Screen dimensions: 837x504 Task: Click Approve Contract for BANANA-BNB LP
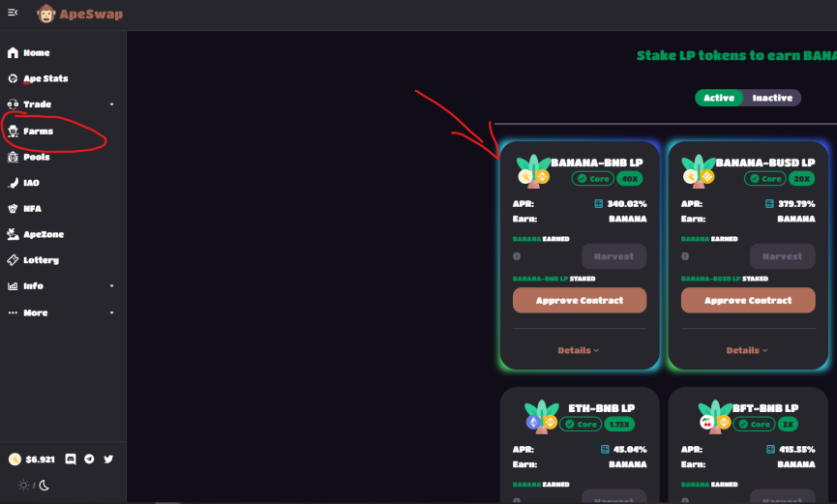click(x=580, y=301)
